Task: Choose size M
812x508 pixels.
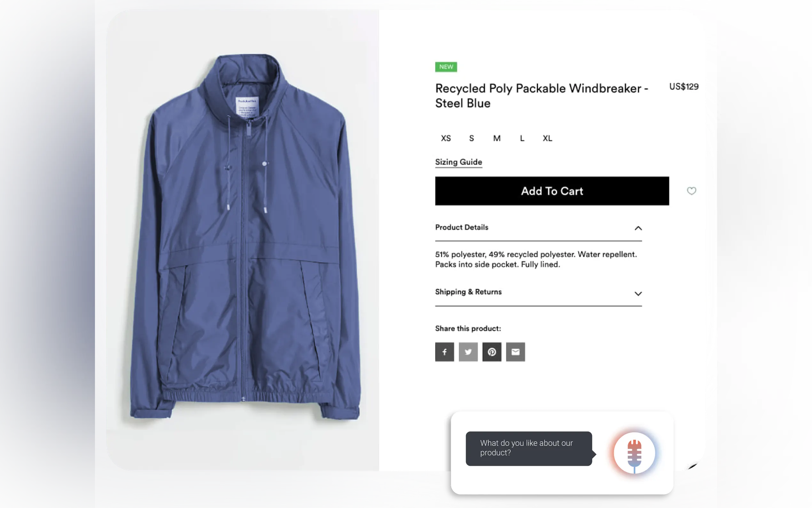Action: pyautogui.click(x=497, y=138)
